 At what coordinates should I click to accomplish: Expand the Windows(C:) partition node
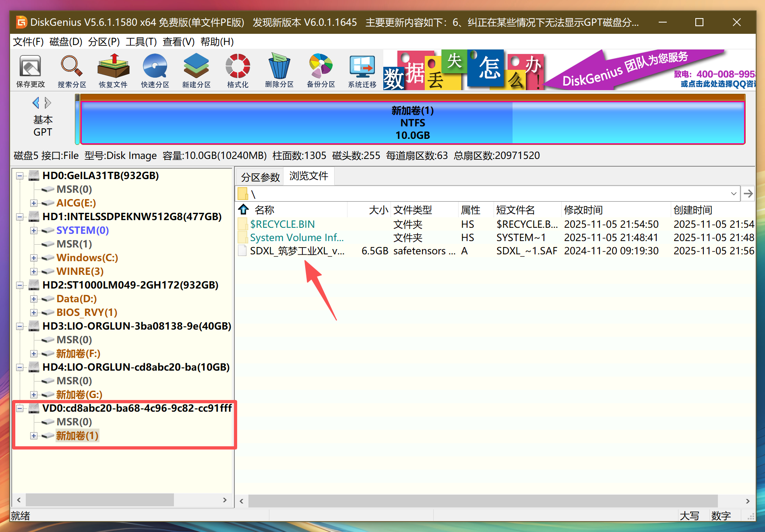coord(34,258)
